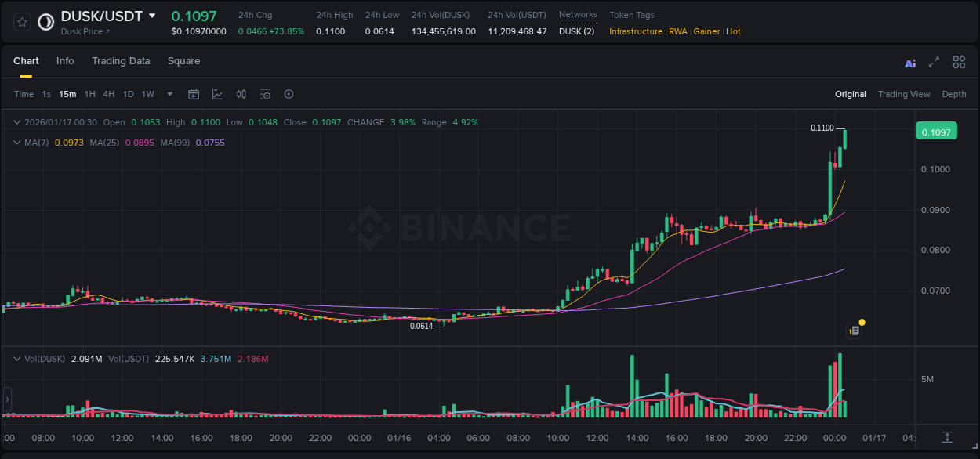Toggle the favorite star for DUSK/USDT
Viewport: 980px width, 459px height.
pos(22,22)
